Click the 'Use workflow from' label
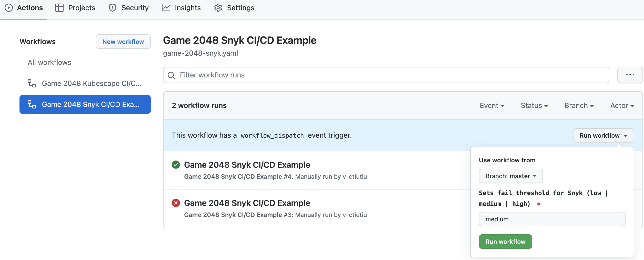This screenshot has height=260, width=644. pyautogui.click(x=507, y=160)
